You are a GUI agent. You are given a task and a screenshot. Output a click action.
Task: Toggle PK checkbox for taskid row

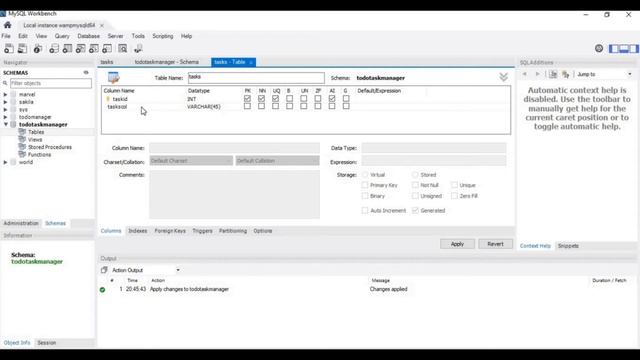pyautogui.click(x=247, y=98)
